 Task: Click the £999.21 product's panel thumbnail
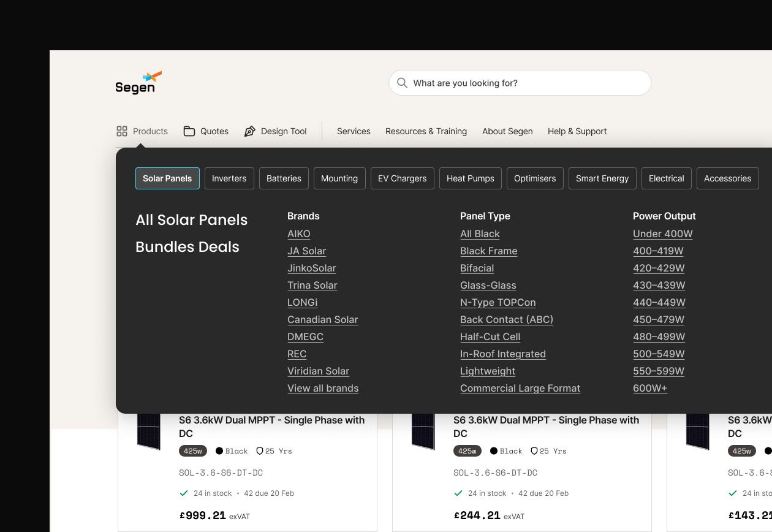click(148, 431)
